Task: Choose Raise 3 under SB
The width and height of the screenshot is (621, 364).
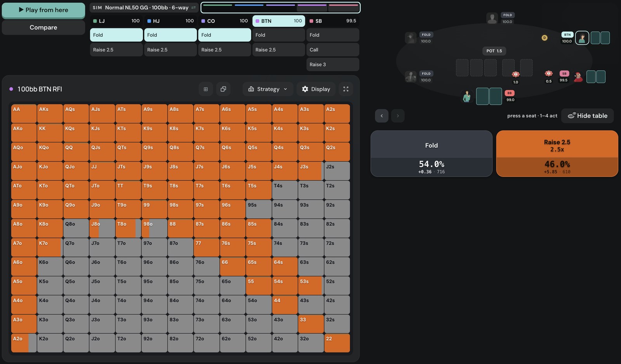Action: [333, 64]
